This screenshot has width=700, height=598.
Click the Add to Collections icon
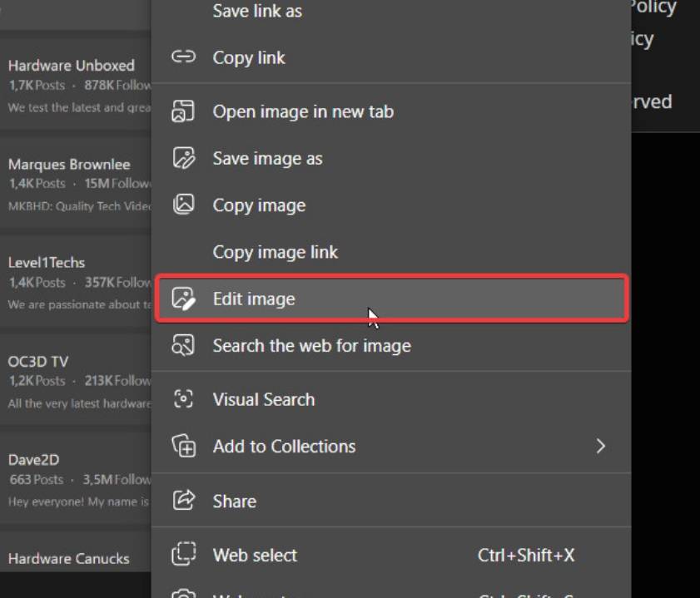pyautogui.click(x=183, y=446)
